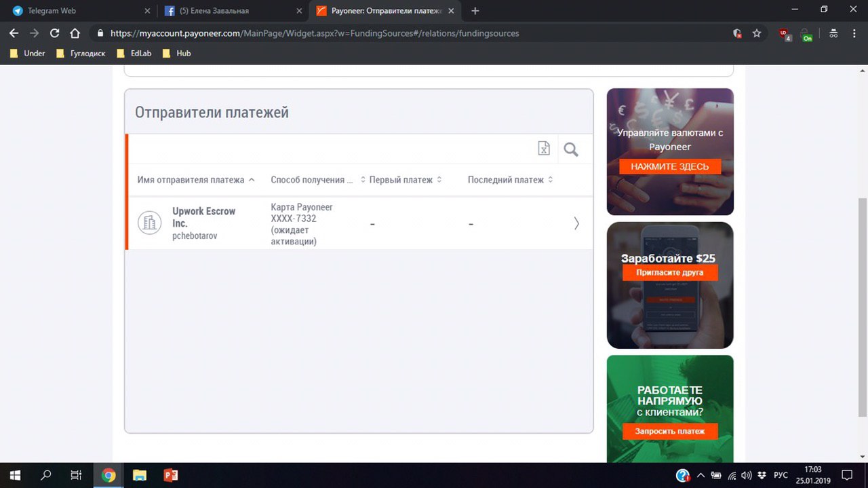Viewport: 868px width, 488px height.
Task: Open Task View on the taskbar
Action: pos(77,475)
